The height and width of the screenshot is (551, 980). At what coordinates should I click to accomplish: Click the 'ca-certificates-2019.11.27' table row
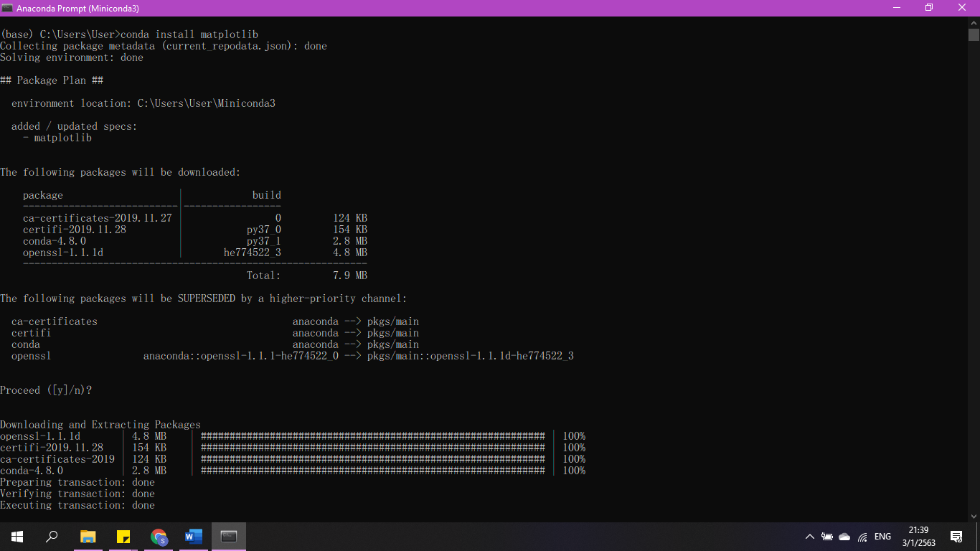pyautogui.click(x=195, y=218)
